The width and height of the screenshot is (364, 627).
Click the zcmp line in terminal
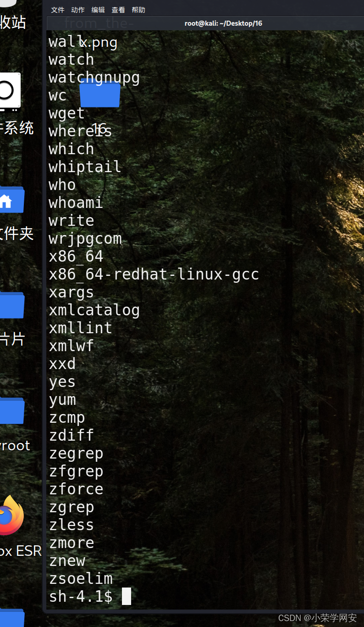click(x=66, y=418)
